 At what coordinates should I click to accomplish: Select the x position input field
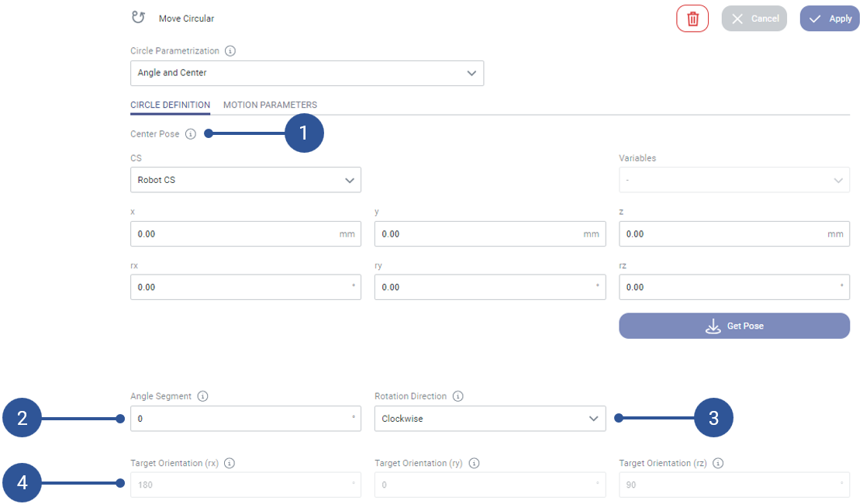[246, 234]
